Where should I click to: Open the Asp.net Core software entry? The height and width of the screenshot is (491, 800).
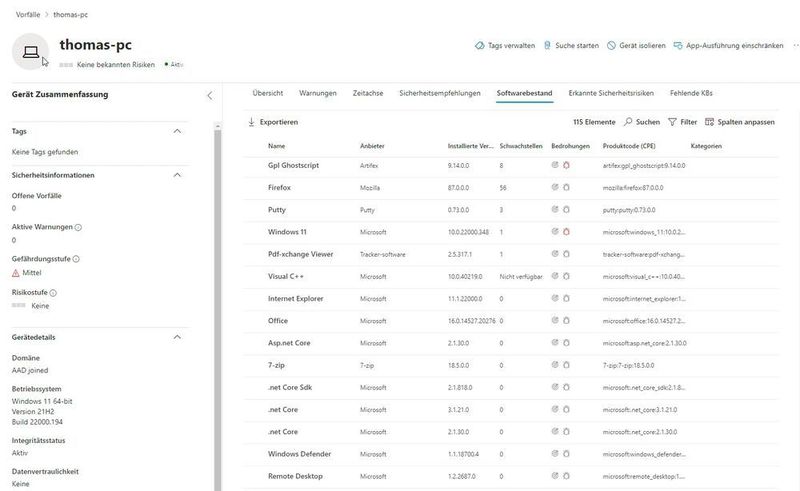click(289, 343)
